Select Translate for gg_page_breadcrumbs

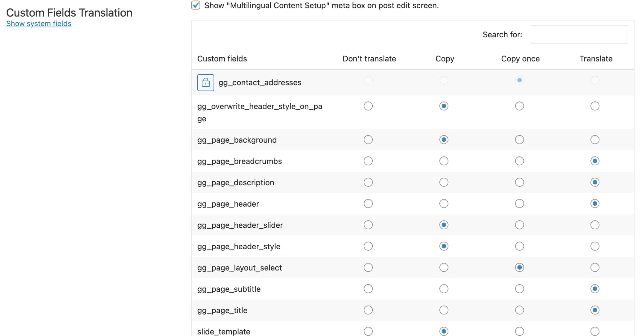click(595, 161)
